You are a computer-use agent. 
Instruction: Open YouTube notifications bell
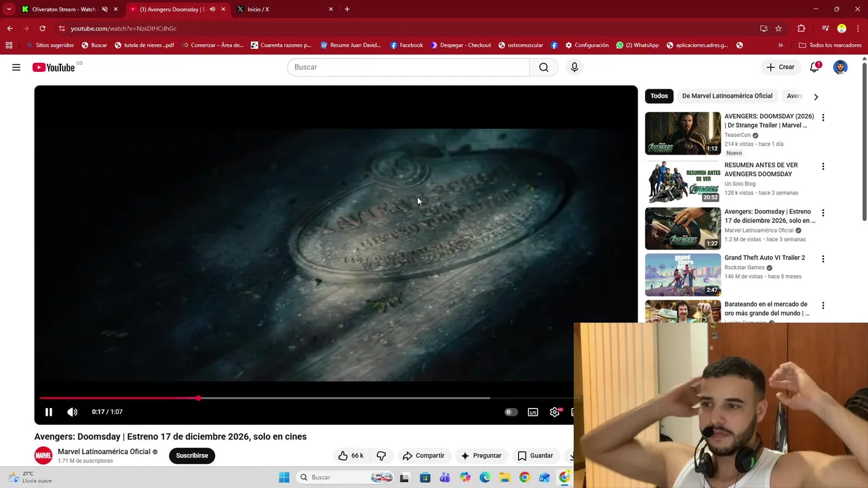[814, 67]
